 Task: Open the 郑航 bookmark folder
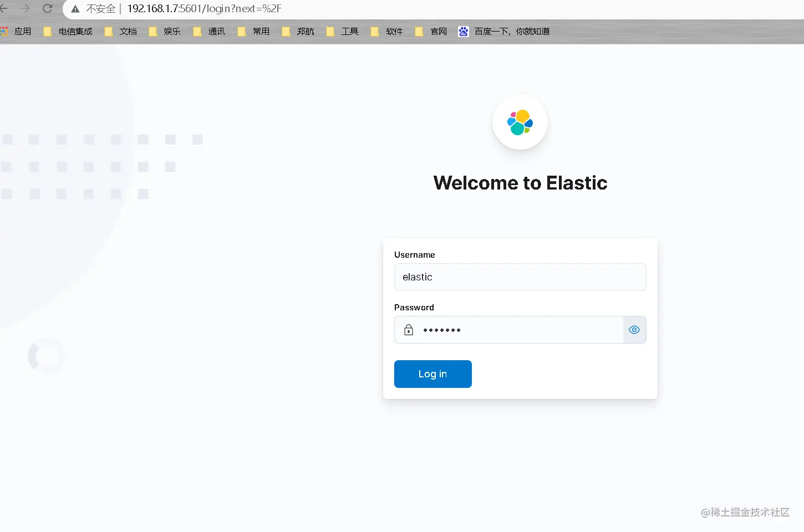point(298,32)
